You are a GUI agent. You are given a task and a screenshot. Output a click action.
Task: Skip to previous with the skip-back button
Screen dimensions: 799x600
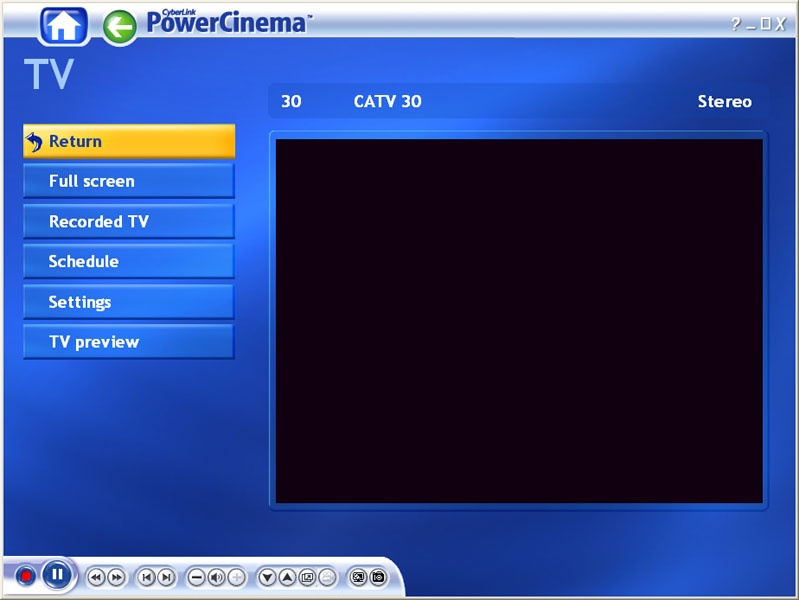coord(146,578)
